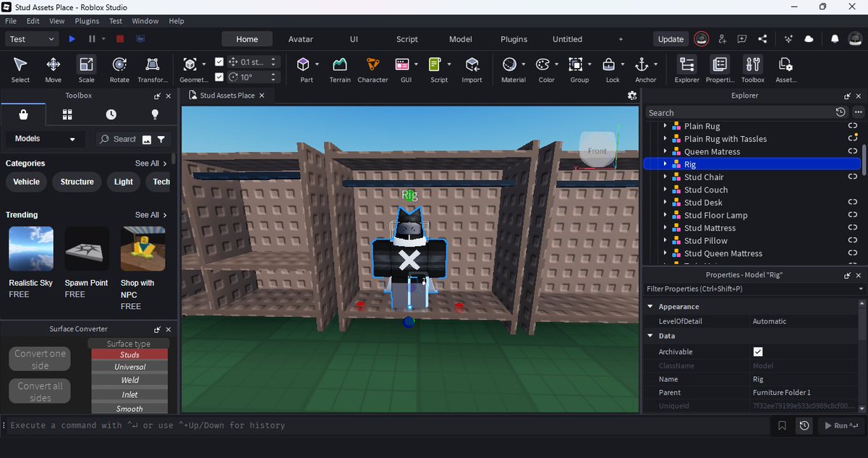868x458 pixels.
Task: Click Convert all sides button
Action: (x=41, y=391)
